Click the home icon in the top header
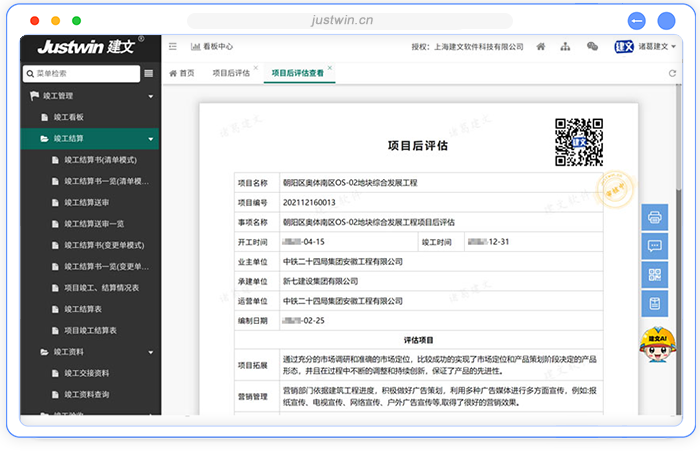This screenshot has height=454, width=700. [541, 46]
